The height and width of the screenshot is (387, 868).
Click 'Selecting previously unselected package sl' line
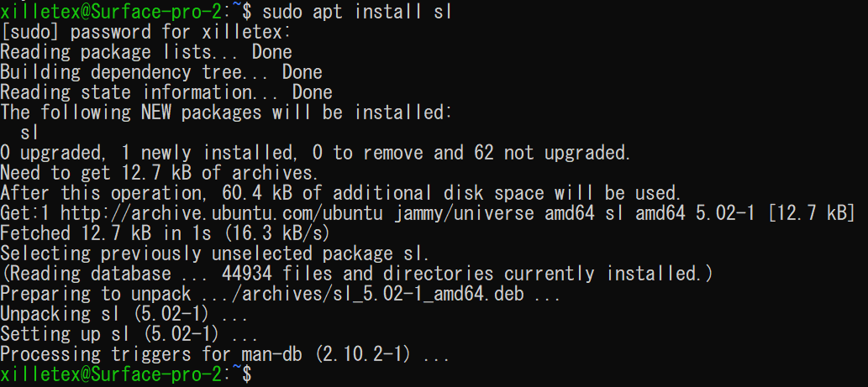(214, 254)
